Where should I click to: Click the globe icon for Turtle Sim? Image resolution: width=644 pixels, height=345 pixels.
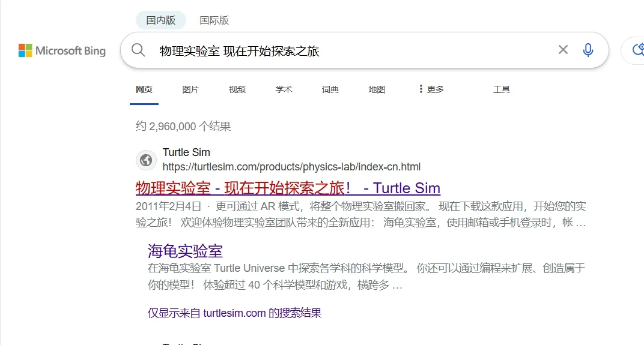point(146,160)
